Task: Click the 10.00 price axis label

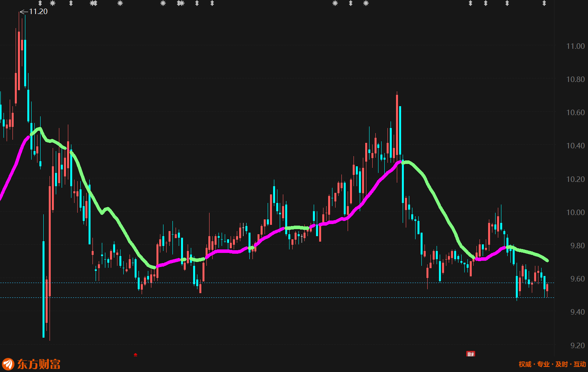Action: pyautogui.click(x=576, y=212)
